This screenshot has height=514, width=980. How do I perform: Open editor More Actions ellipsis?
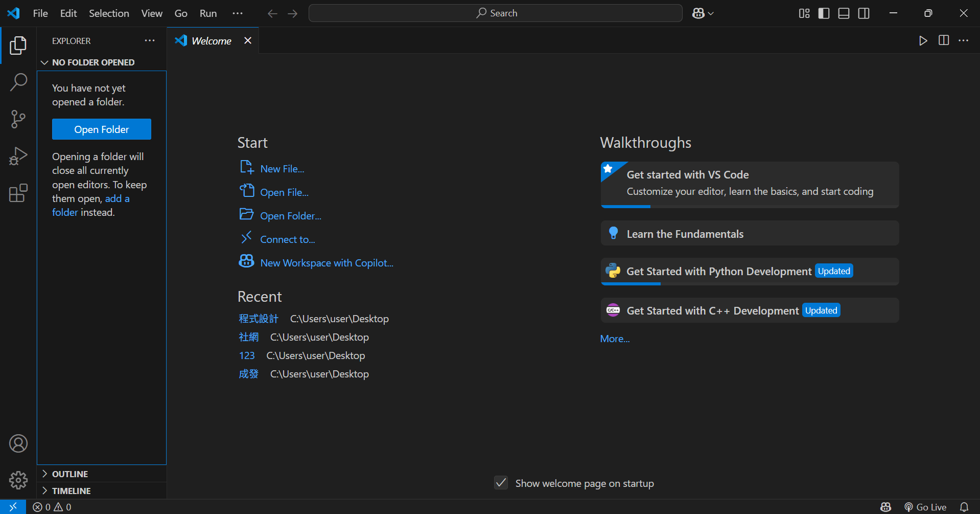point(964,40)
